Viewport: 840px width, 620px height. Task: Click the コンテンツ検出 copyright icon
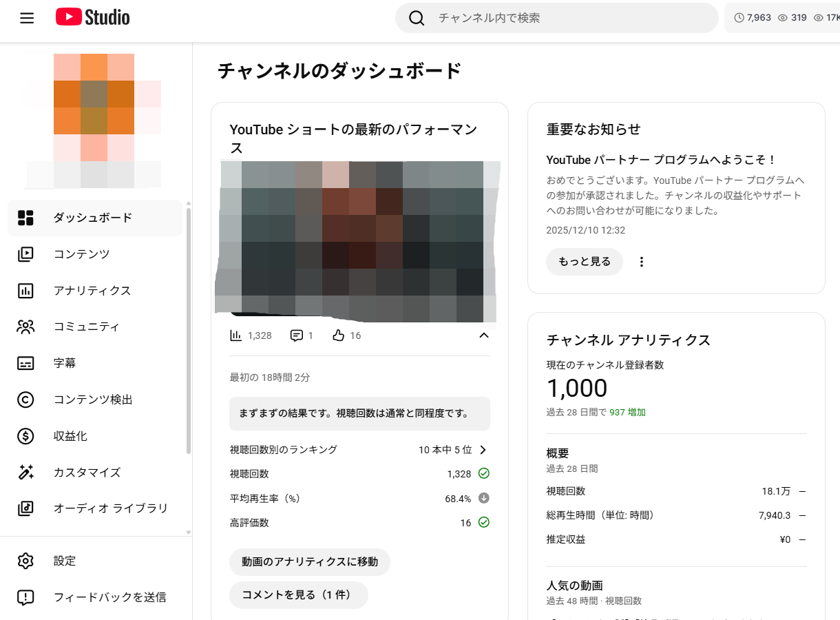tap(25, 399)
